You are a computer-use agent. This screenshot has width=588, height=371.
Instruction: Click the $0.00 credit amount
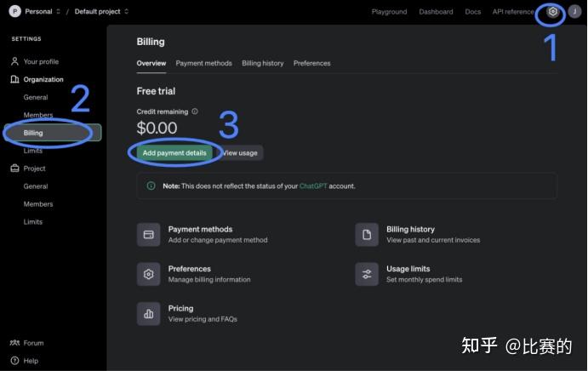(x=157, y=128)
